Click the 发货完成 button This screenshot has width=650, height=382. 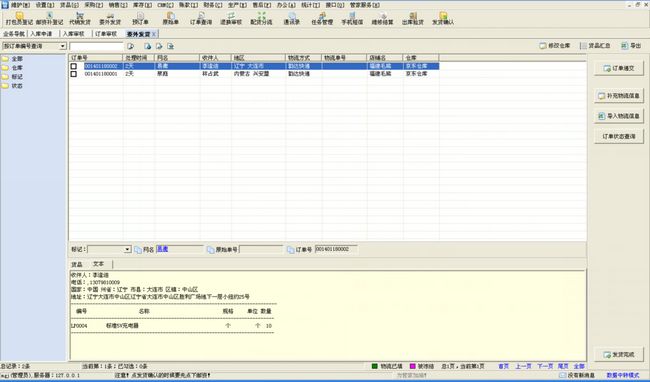coord(618,355)
